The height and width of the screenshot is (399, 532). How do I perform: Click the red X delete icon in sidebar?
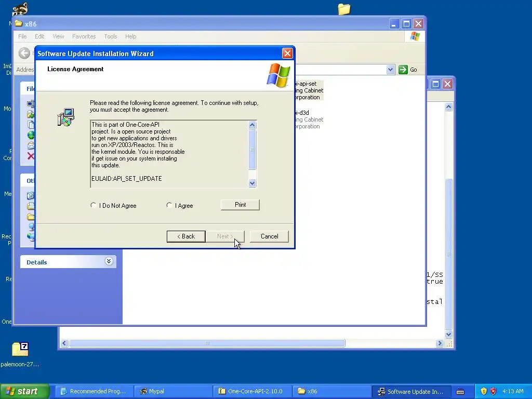pyautogui.click(x=31, y=156)
